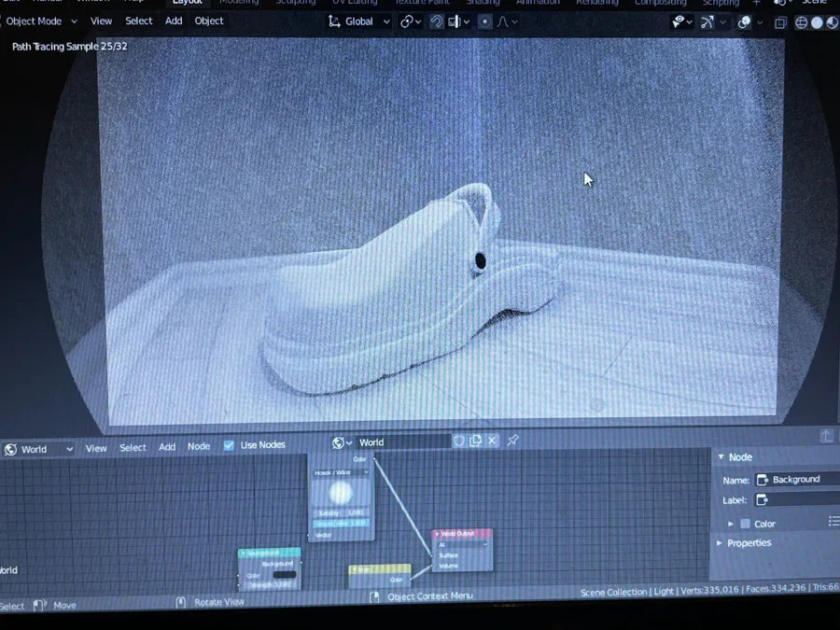Open the object visibility and selectability filter
Screen dimensions: 840x630
[x=682, y=22]
